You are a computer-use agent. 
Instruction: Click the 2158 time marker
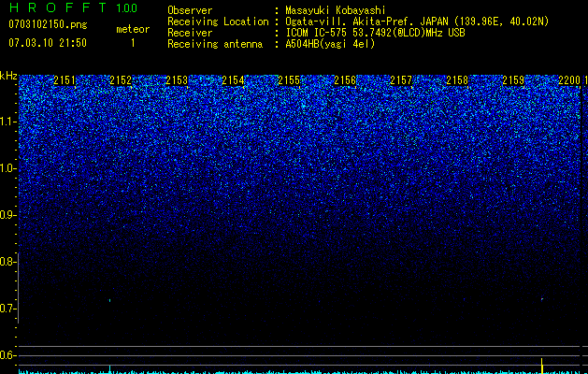tap(457, 80)
